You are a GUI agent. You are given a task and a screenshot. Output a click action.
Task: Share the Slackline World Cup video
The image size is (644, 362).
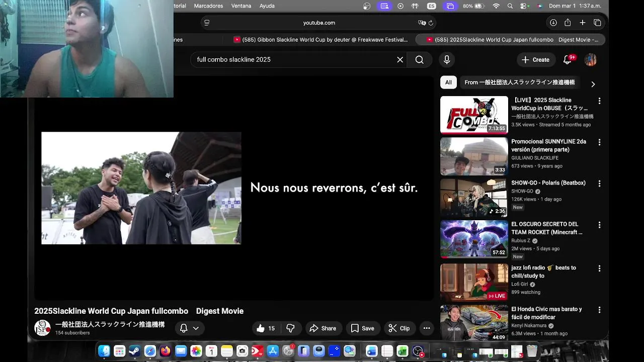pos(323,328)
